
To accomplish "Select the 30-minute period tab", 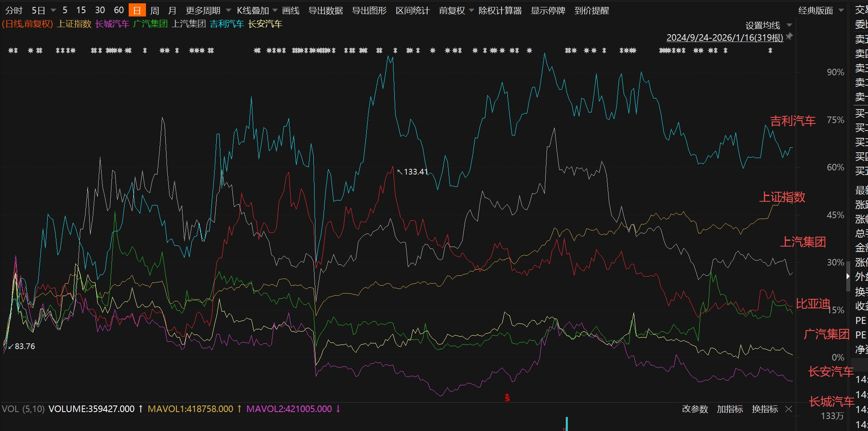I will pos(100,10).
